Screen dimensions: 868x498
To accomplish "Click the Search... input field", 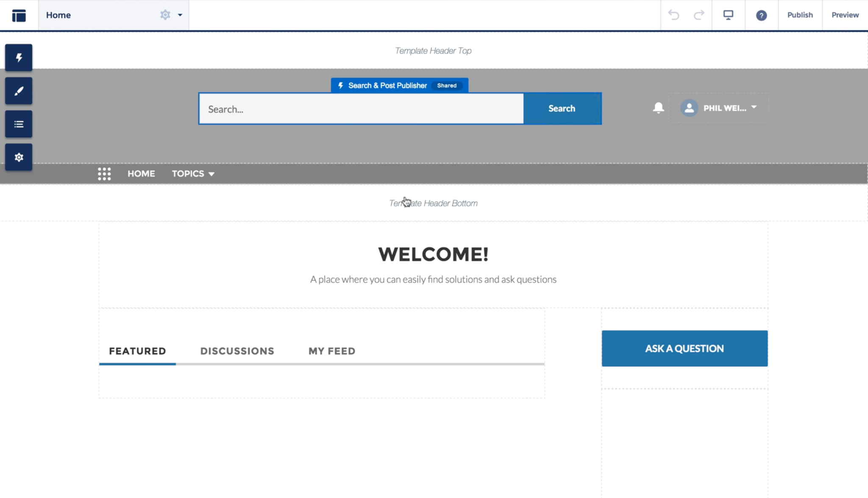I will [362, 109].
